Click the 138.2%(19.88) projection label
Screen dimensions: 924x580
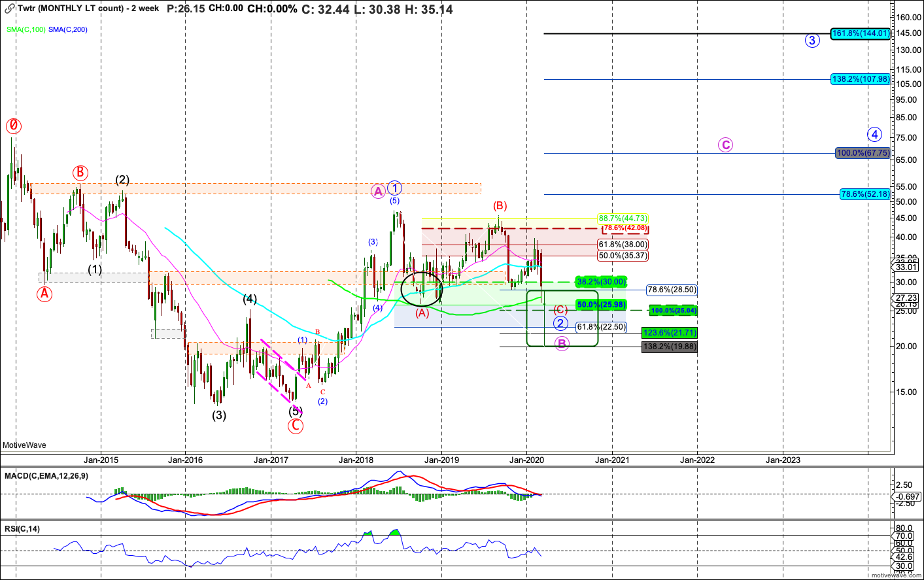pos(670,347)
